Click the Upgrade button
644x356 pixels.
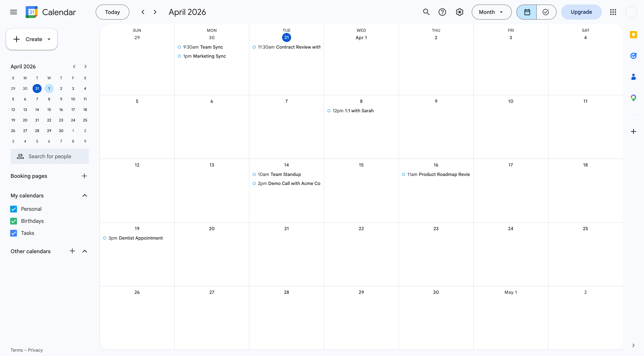coord(581,12)
